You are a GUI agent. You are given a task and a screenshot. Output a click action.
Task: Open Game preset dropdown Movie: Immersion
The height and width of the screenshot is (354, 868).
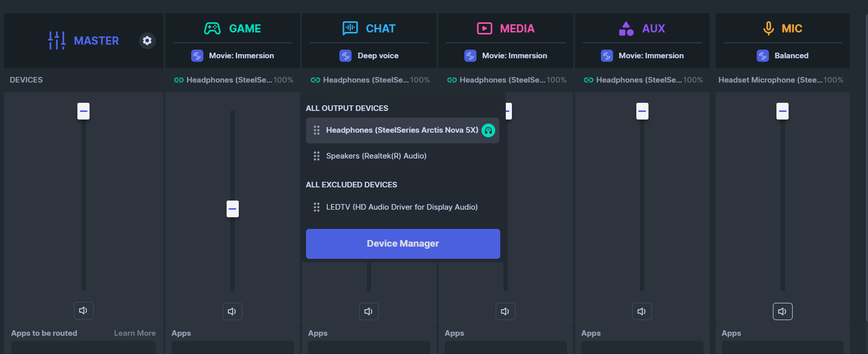[x=233, y=56]
